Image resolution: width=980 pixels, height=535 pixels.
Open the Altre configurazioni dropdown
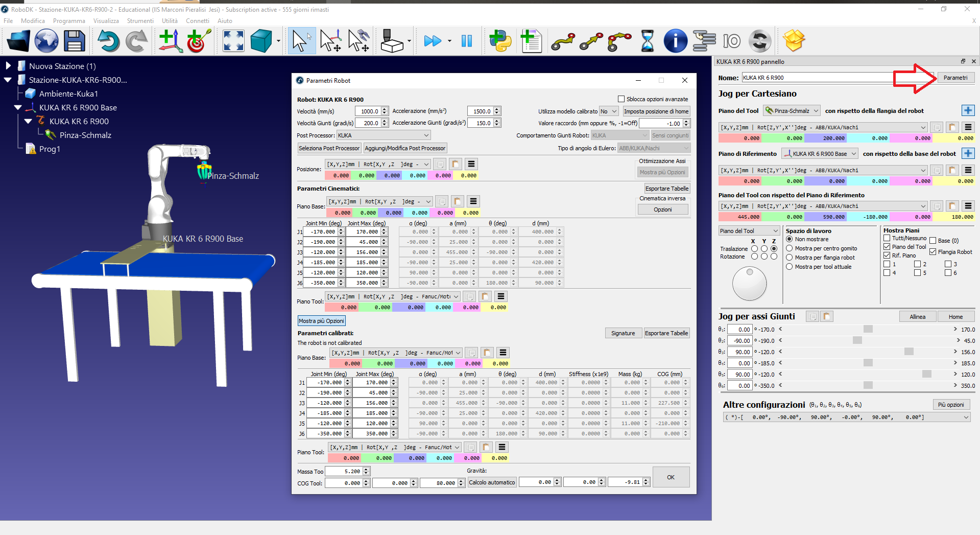[x=846, y=417]
